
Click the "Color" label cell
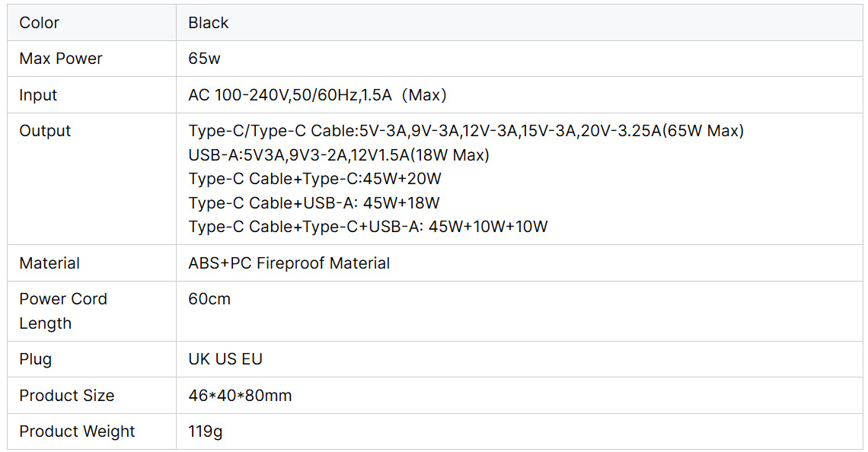(x=40, y=23)
